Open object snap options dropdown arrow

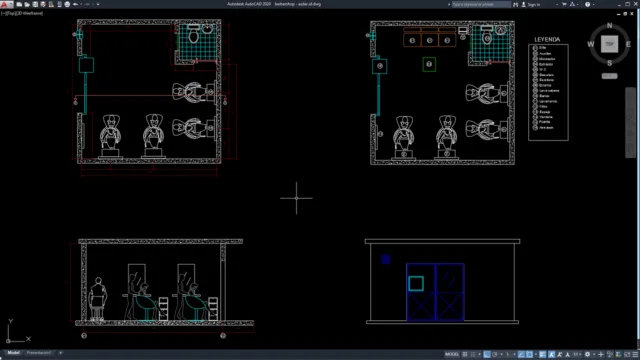[x=536, y=355]
